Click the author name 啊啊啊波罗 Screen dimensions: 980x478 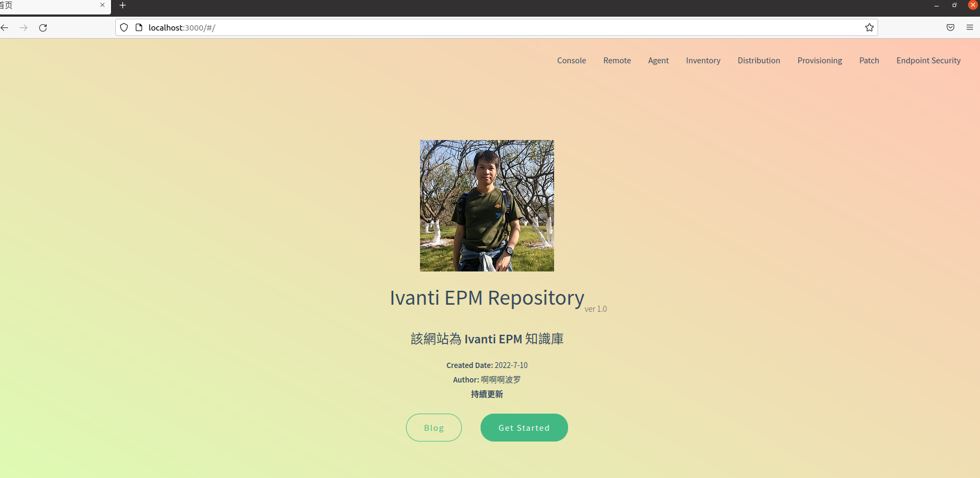click(500, 380)
